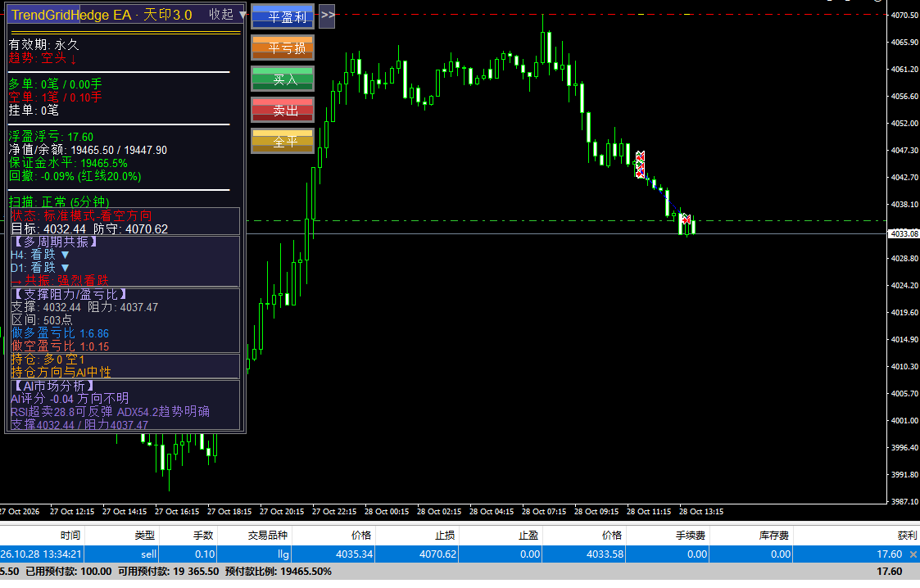Click the 预付款比例: 19465.50% status text
This screenshot has height=588, width=920.
point(279,572)
